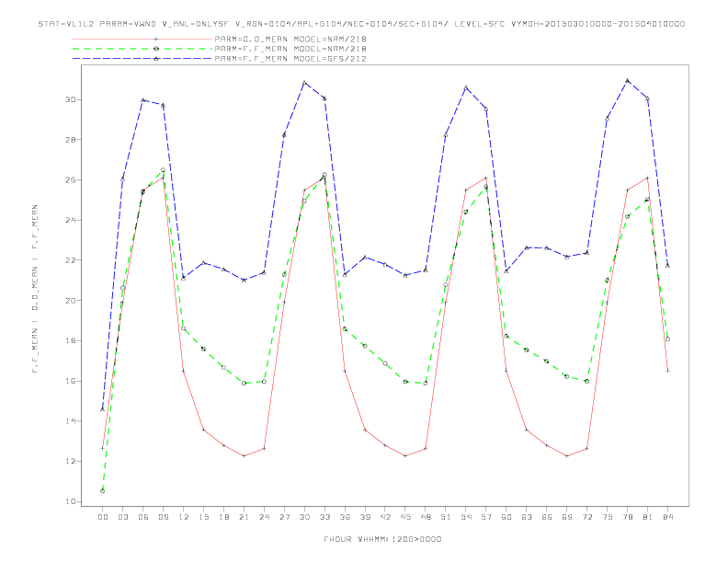The image size is (728, 563).
Task: Click y-axis tick label 22
Action: [x=71, y=260]
